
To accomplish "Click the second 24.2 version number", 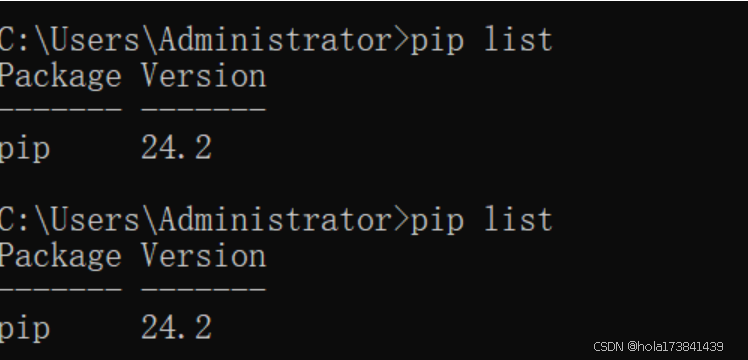I will [177, 327].
